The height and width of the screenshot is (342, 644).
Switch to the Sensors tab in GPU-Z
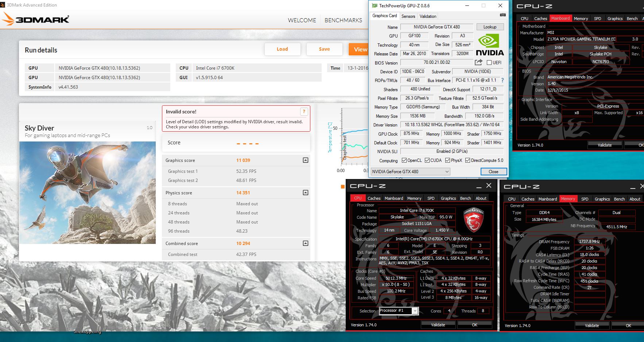click(408, 16)
